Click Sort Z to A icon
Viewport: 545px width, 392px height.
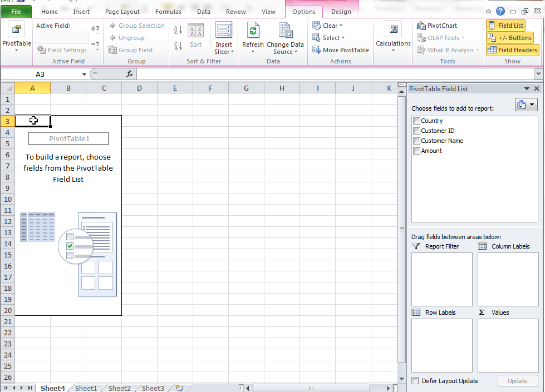coord(178,46)
